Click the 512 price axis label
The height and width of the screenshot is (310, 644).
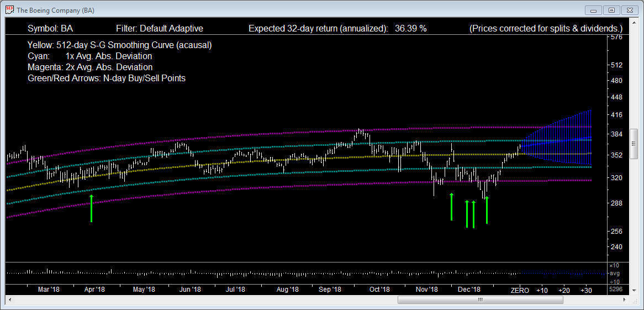(617, 65)
